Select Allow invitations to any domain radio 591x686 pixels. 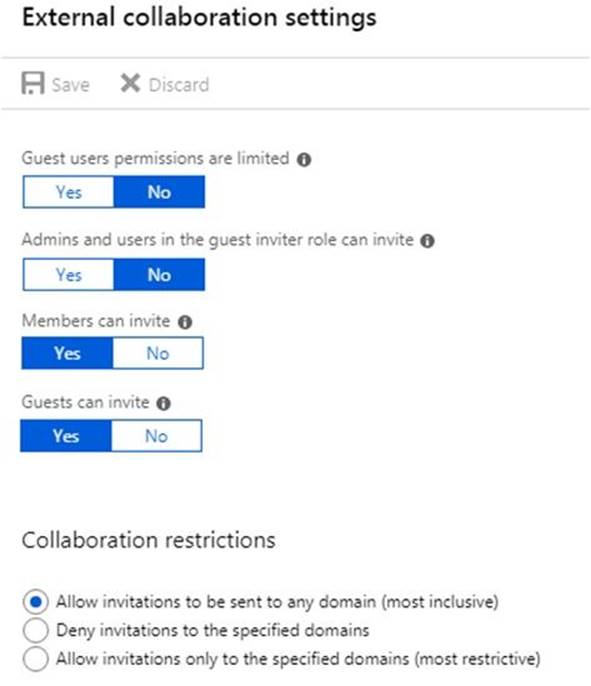click(36, 602)
